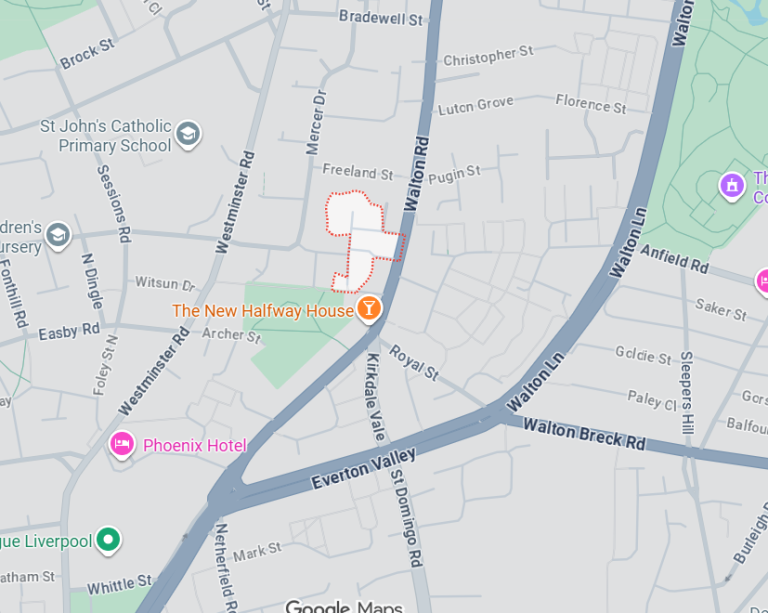The width and height of the screenshot is (768, 613).
Task: Open The New Halfway House label
Action: point(263,311)
